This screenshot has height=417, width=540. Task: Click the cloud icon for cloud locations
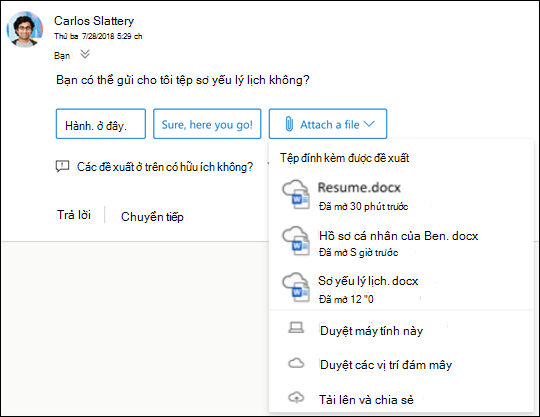pos(296,363)
